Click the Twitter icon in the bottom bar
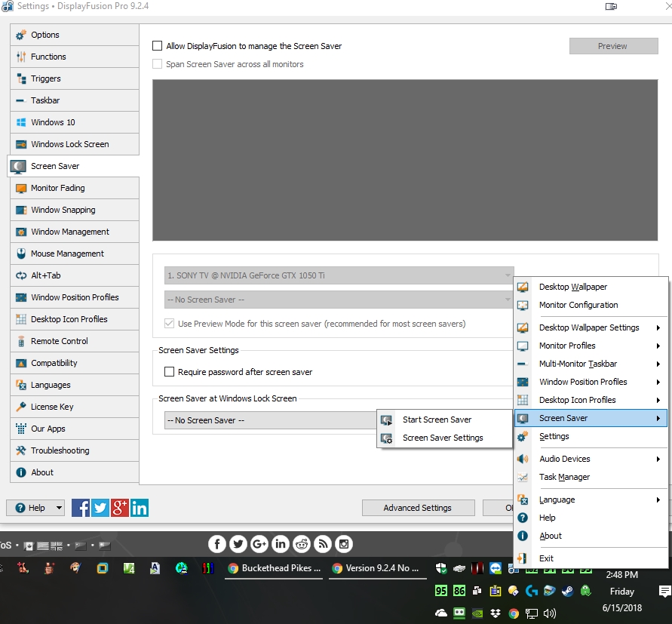 pos(100,508)
